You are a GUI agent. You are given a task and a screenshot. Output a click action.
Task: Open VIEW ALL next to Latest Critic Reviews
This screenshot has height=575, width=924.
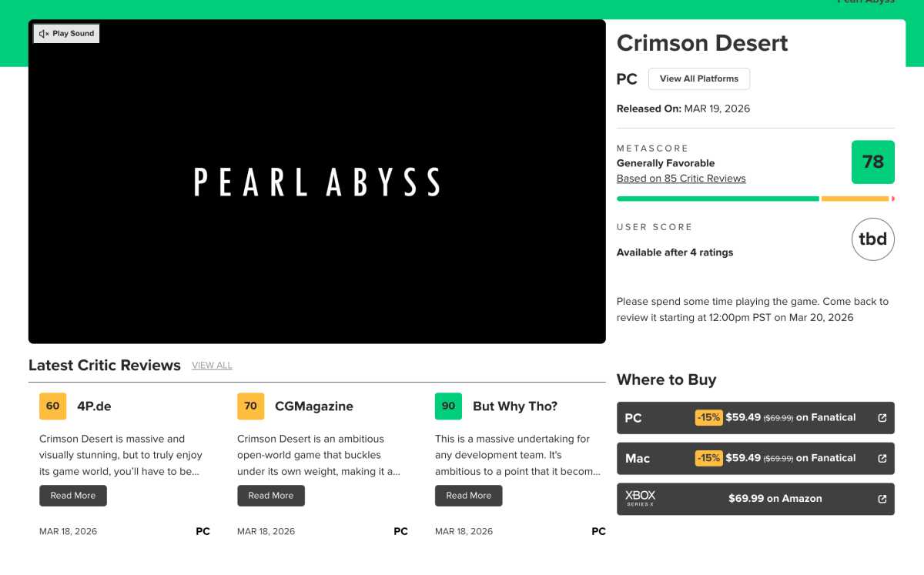coord(212,366)
